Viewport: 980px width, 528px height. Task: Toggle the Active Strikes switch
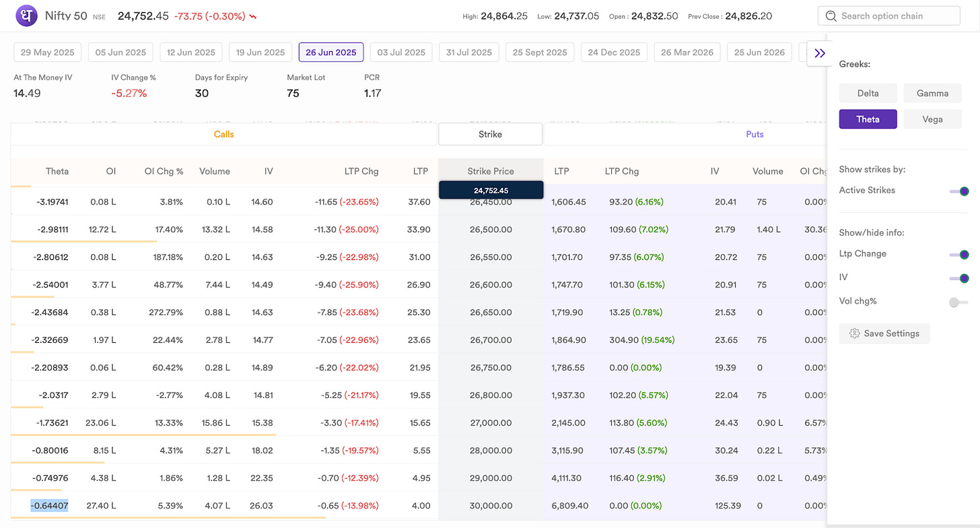(x=959, y=191)
